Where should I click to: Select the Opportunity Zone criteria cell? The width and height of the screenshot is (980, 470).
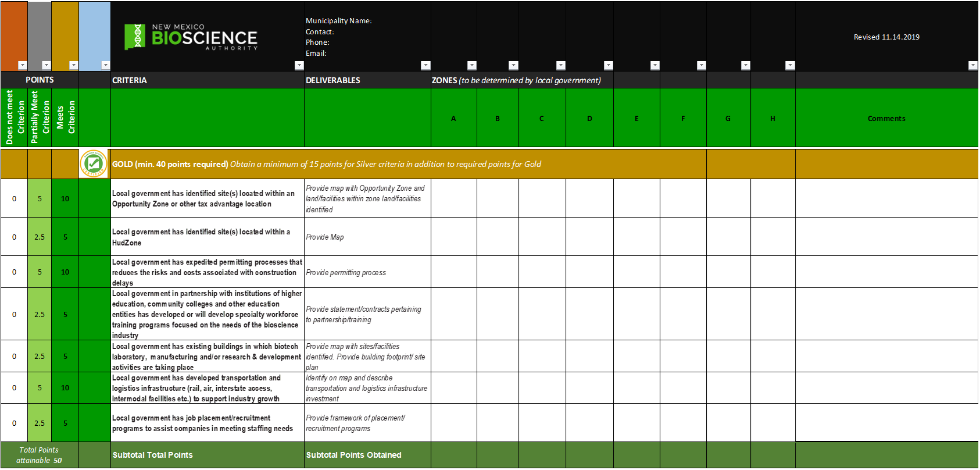208,198
